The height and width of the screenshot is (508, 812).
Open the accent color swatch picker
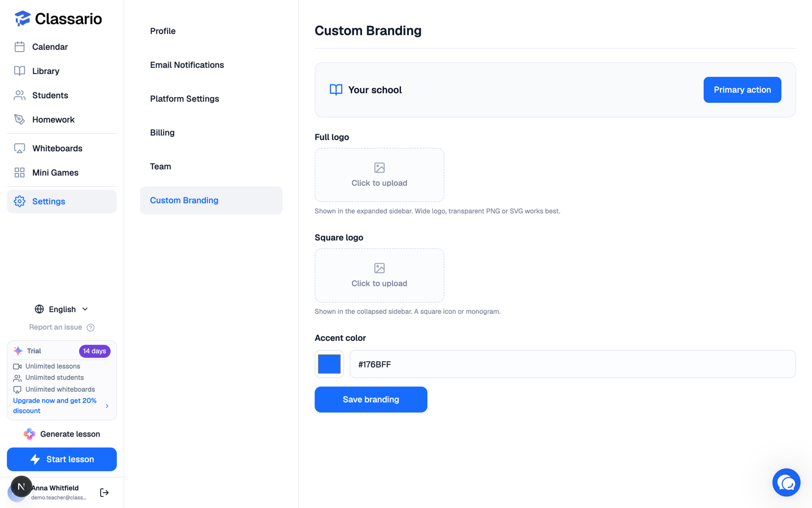click(329, 364)
